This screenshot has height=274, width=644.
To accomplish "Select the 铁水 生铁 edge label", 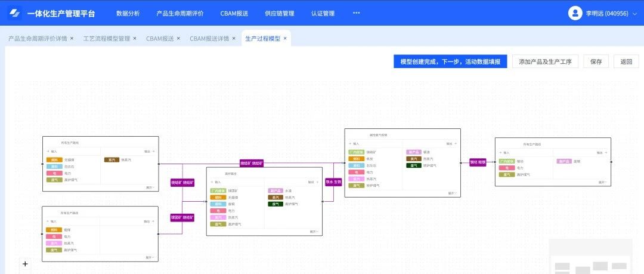I will click(x=333, y=182).
